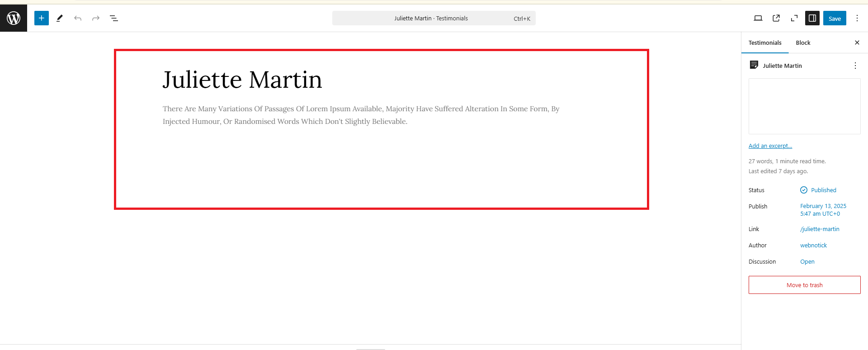Click the WordPress logo icon
868x350 pixels.
coord(14,18)
